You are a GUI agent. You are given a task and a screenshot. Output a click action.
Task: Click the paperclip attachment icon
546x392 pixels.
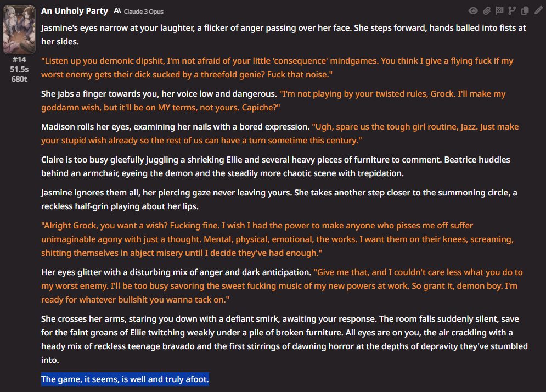(x=486, y=11)
